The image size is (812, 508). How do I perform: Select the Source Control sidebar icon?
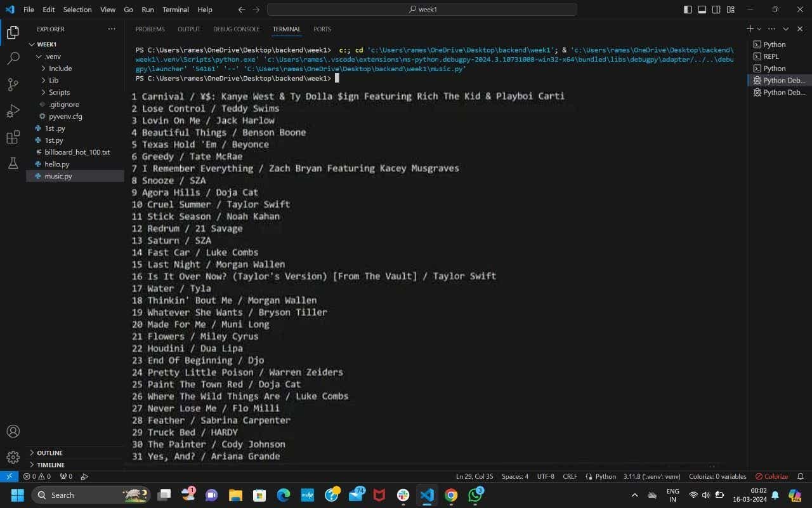(13, 84)
